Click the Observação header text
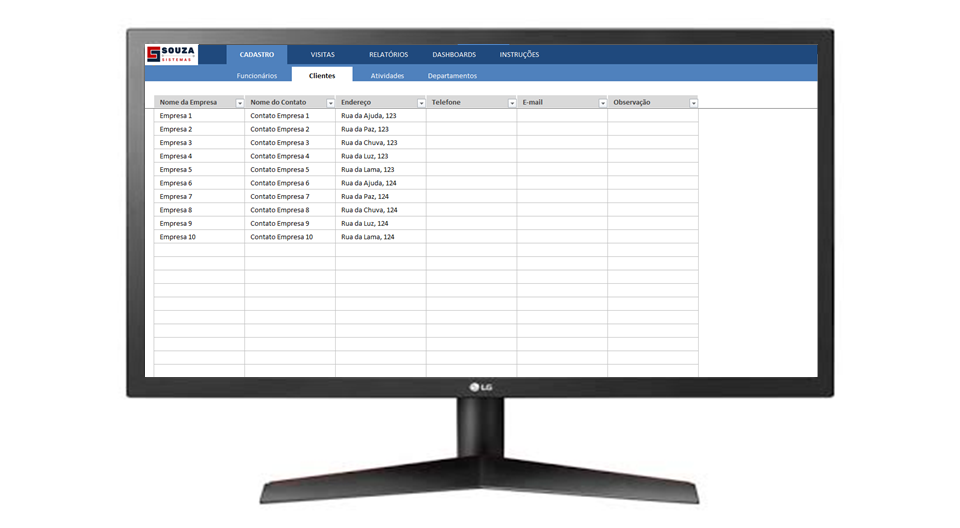The width and height of the screenshot is (960, 528). pyautogui.click(x=631, y=102)
